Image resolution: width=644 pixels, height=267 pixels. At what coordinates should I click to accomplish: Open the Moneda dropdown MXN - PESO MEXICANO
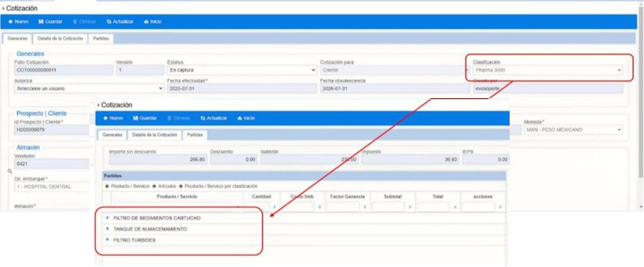573,130
